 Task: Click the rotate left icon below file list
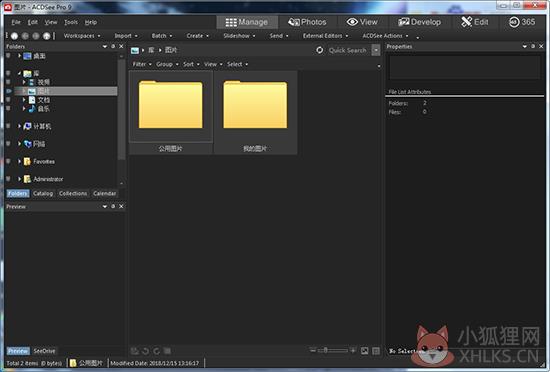tap(146, 351)
